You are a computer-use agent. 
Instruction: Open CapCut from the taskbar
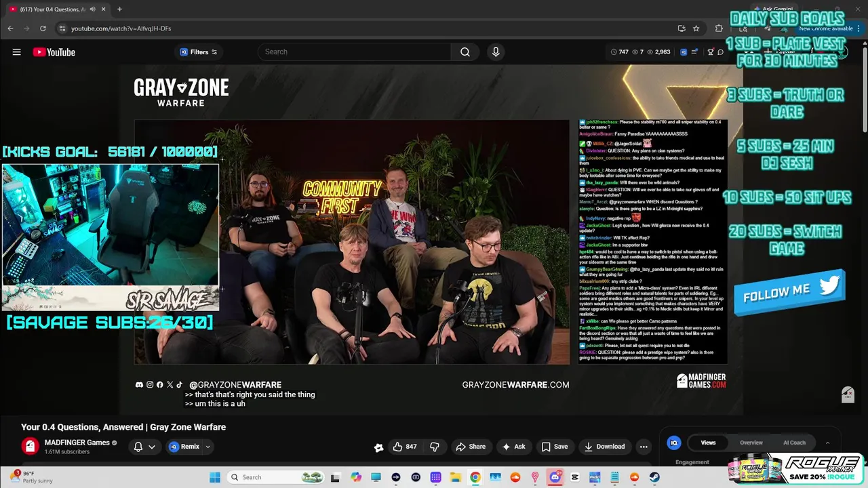tap(575, 477)
